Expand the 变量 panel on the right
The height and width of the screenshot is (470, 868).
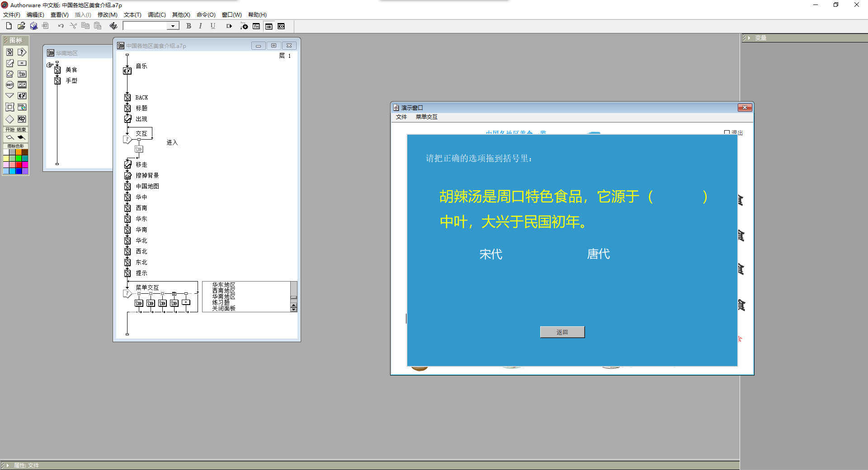tap(749, 38)
